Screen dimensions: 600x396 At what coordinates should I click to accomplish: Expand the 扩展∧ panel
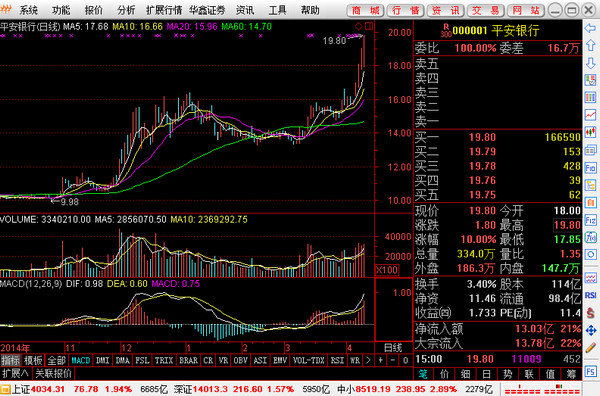[x=16, y=373]
